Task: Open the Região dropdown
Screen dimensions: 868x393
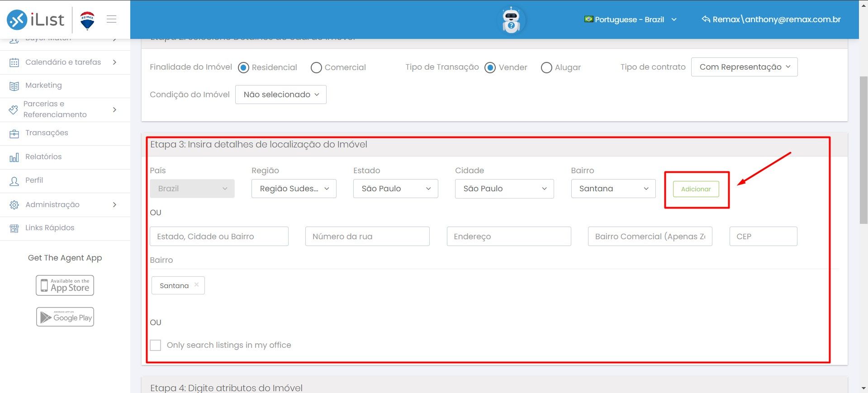Action: click(294, 189)
